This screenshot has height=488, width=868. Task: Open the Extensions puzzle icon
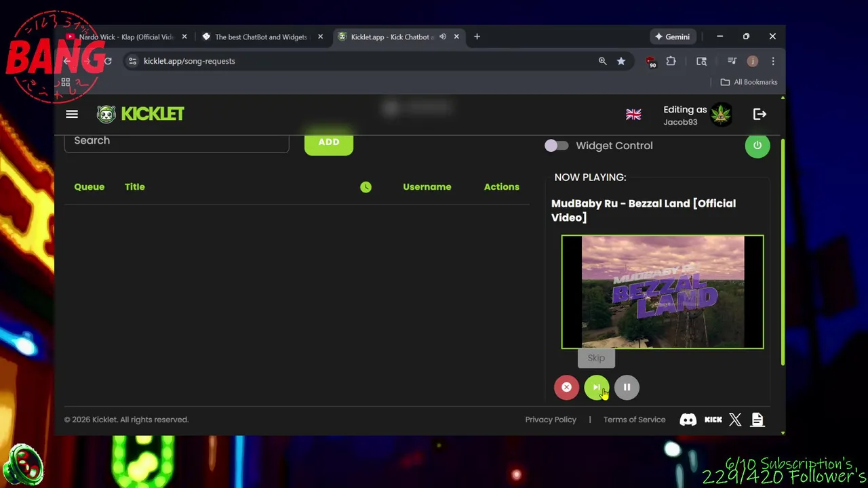[x=671, y=61]
